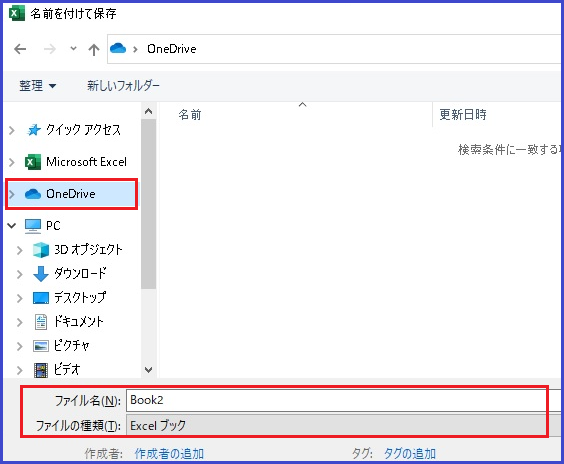Image resolution: width=564 pixels, height=464 pixels.
Task: Click the OneDrive cloud icon in the sidebar
Action: pos(33,194)
